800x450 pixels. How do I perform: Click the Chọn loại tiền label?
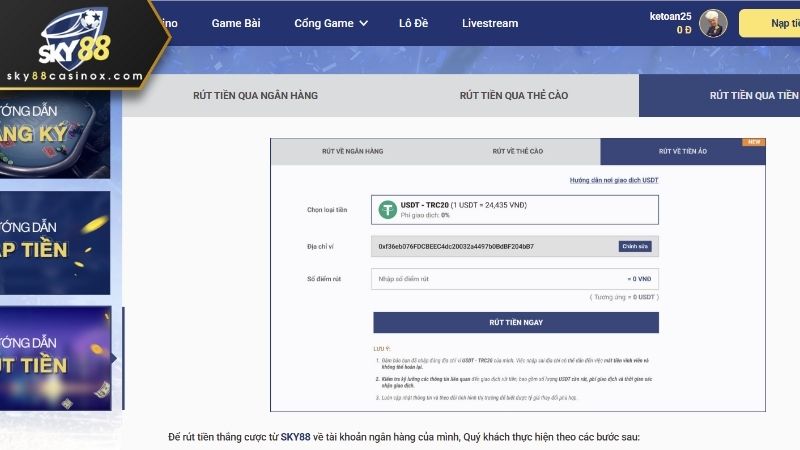327,210
